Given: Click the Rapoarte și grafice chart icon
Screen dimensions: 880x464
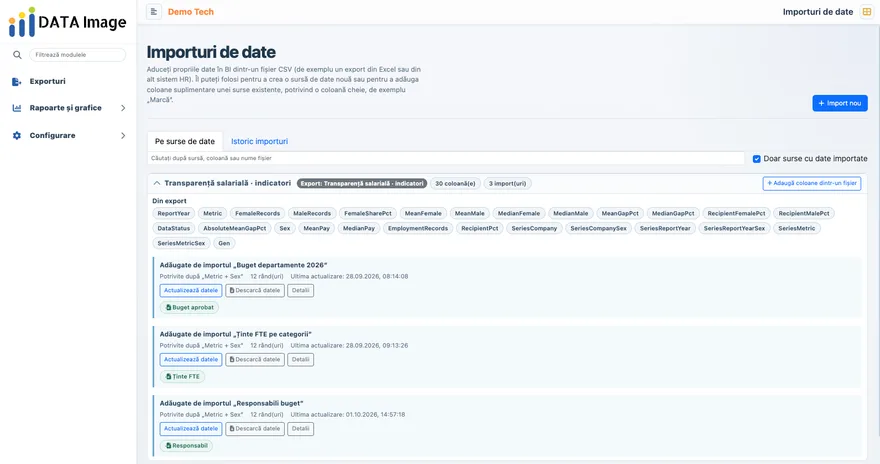Looking at the screenshot, I should coord(17,108).
